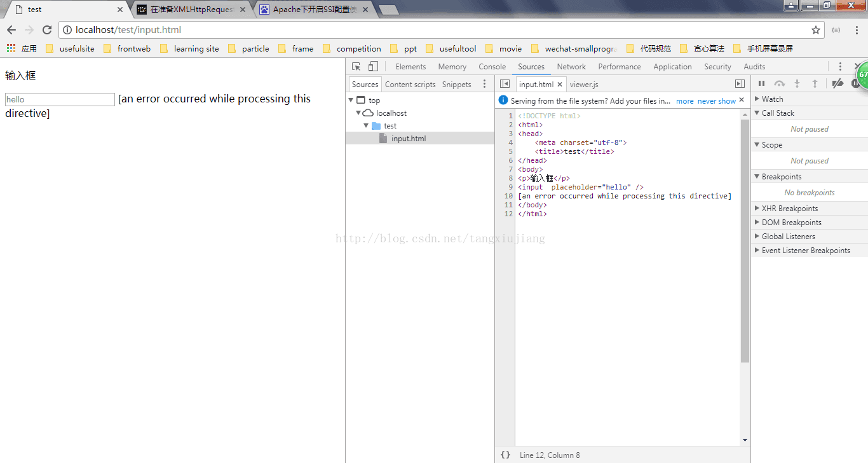Open the 'movie' bookmark folder
868x463 pixels.
point(503,48)
